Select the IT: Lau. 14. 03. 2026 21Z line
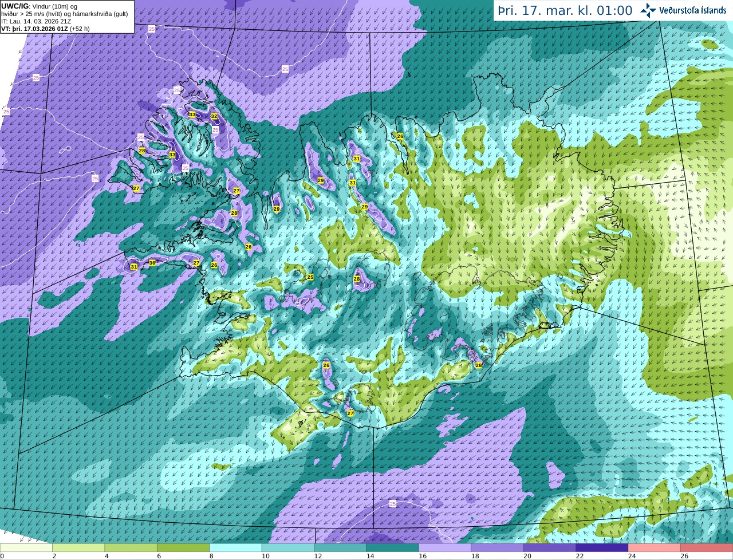 click(36, 21)
